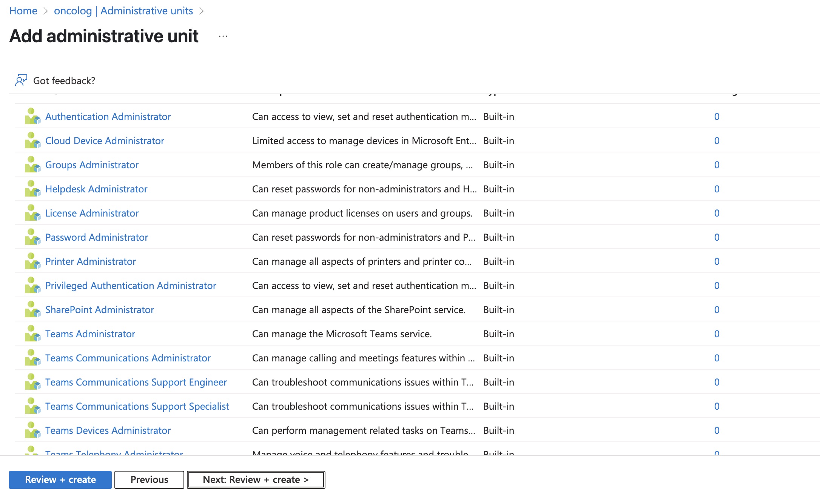Click assignments count for Teams Communications Administrator
Screen dimensions: 820x504
tap(717, 358)
